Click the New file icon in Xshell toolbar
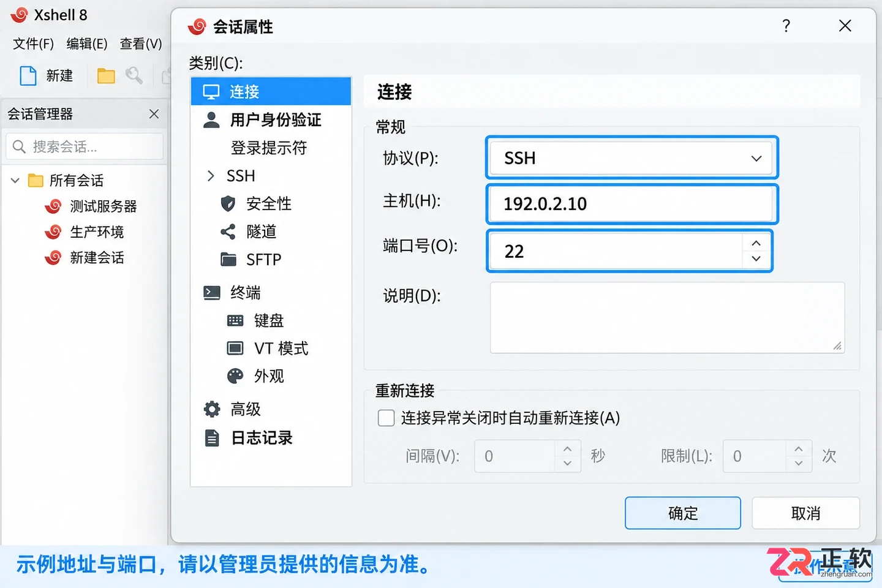Screen dimensions: 882x588 pyautogui.click(x=28, y=76)
